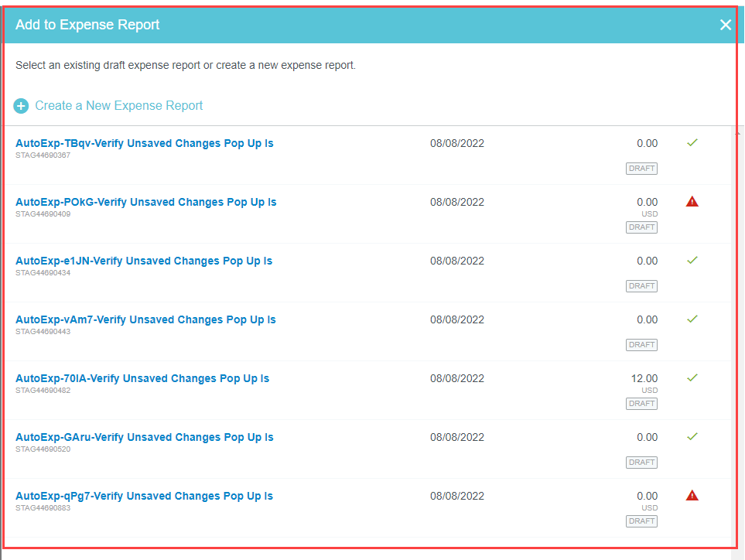Click the DRAFT badge on AutoExp-70IA row
Screen dimensions: 745x560
point(641,404)
